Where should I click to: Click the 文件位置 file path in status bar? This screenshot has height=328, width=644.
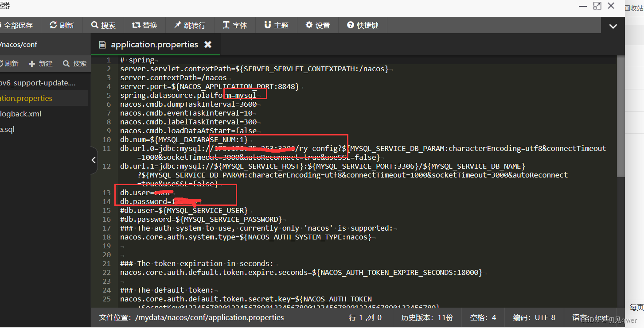tap(191, 317)
